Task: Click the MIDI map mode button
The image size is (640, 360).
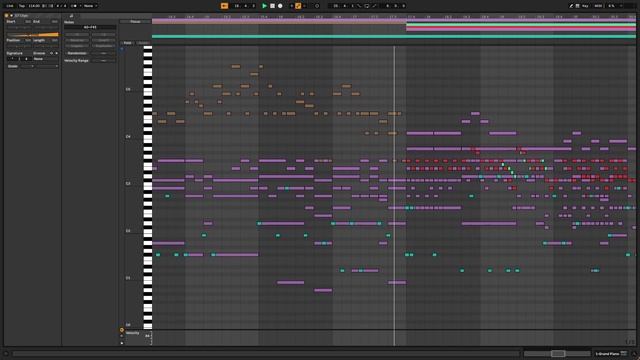Action: click(x=598, y=6)
